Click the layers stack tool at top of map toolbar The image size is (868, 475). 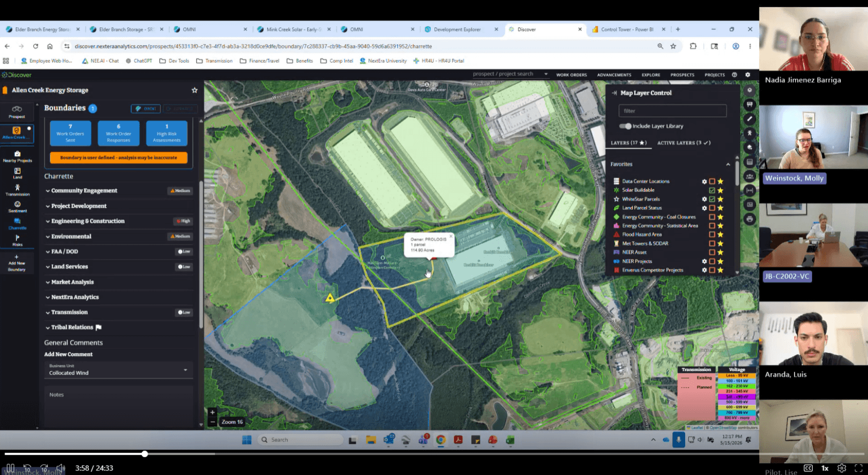point(749,90)
